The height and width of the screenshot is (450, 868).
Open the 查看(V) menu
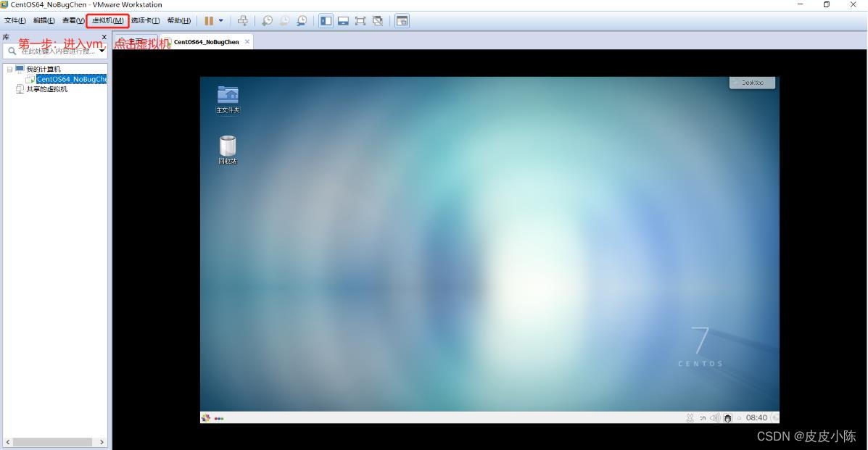(x=73, y=20)
